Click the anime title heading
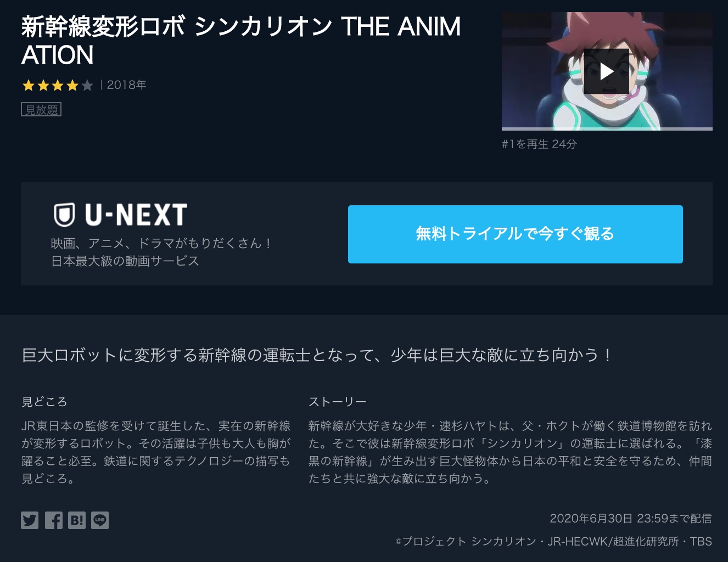This screenshot has height=562, width=728. (x=241, y=41)
